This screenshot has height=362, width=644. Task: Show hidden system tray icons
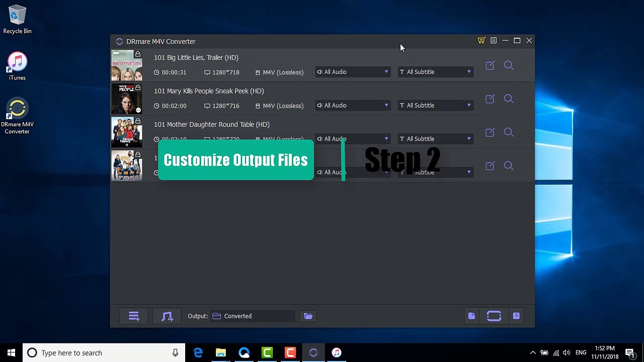pyautogui.click(x=533, y=353)
